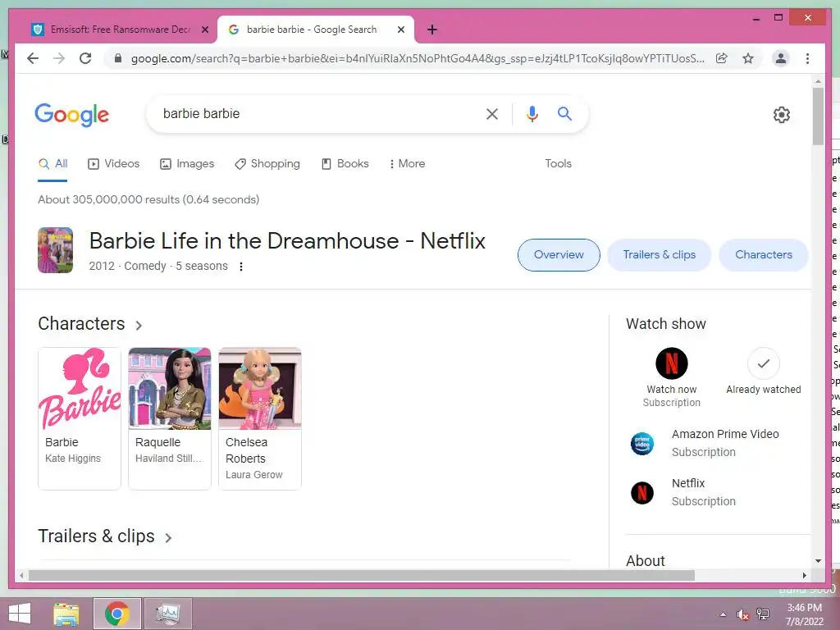Share this page icon in address bar

point(722,58)
